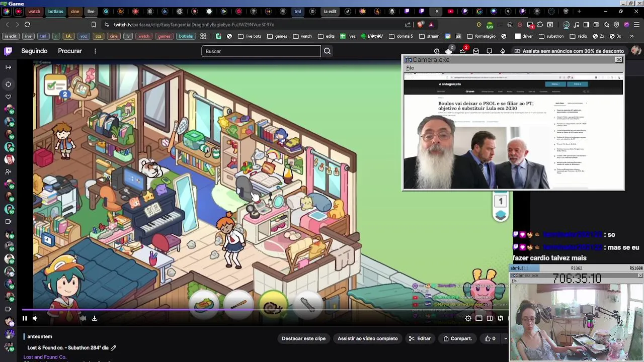Open Assista sem anúncios offer
644x362 pixels.
[569, 51]
